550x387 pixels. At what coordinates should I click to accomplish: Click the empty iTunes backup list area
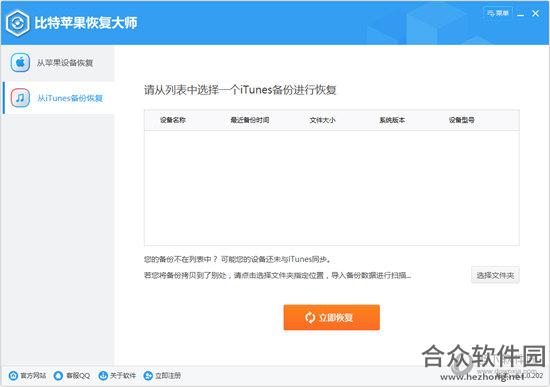331,188
